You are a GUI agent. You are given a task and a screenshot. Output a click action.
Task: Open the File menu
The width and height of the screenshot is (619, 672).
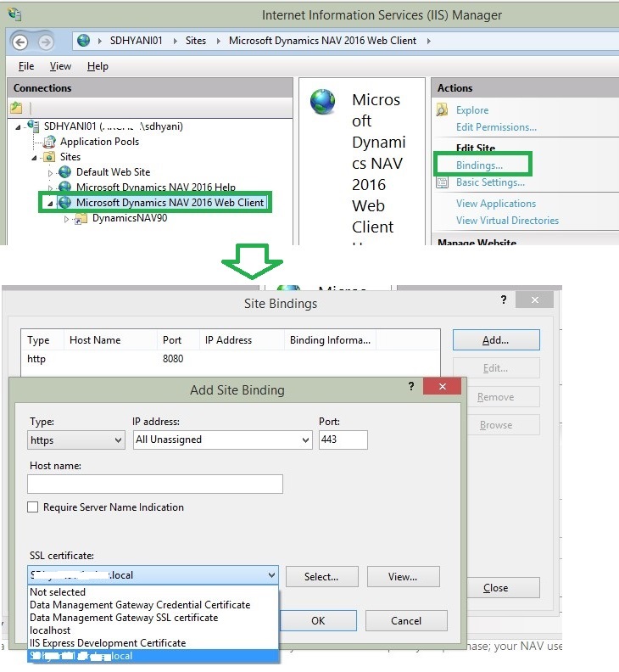[26, 66]
